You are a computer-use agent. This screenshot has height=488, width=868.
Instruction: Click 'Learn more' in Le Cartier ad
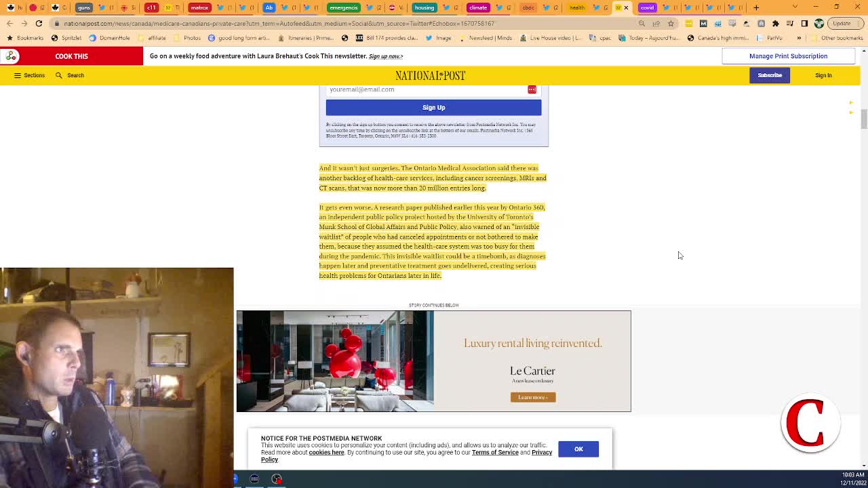(533, 397)
